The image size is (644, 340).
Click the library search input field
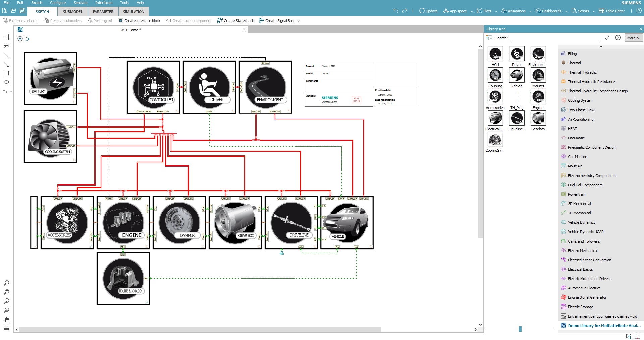[x=555, y=38]
